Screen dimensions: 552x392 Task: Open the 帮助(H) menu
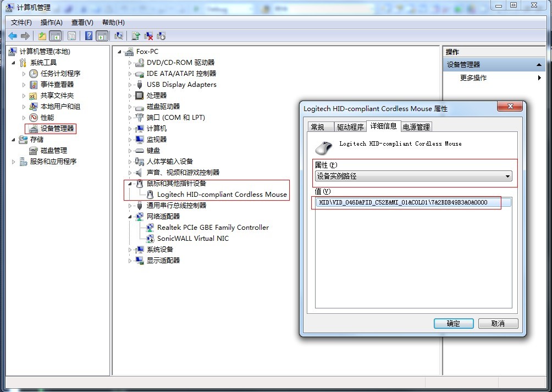(113, 23)
